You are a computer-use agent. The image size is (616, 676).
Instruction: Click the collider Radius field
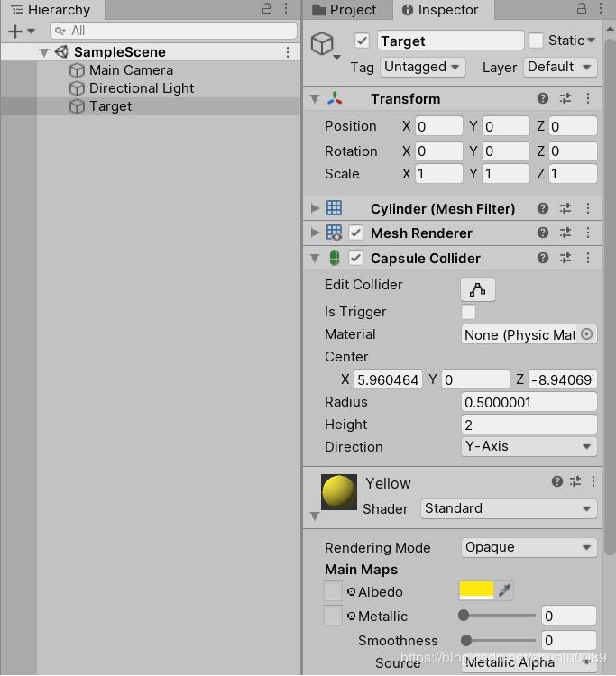[x=529, y=402]
